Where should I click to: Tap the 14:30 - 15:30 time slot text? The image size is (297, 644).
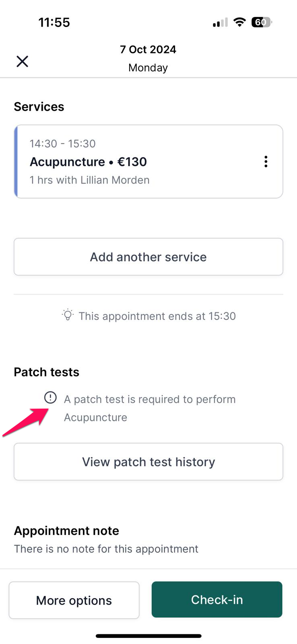[63, 144]
